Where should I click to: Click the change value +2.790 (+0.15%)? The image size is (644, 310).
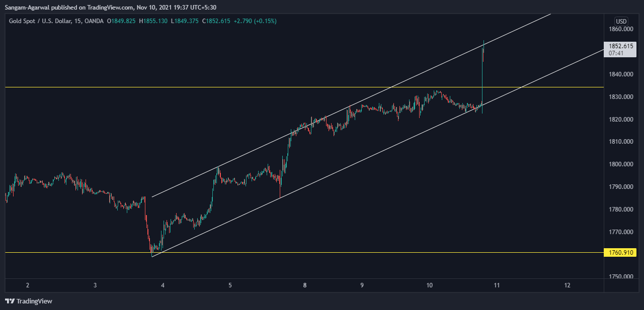pos(255,21)
